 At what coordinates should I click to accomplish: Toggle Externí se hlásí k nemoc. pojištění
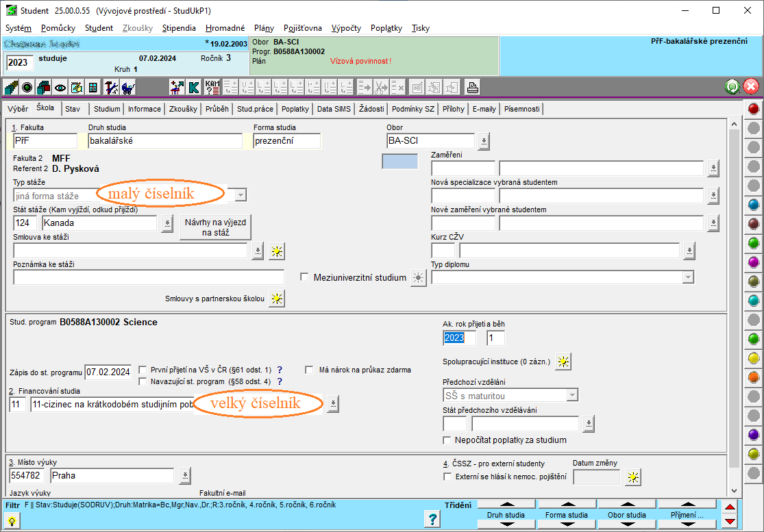click(x=447, y=477)
